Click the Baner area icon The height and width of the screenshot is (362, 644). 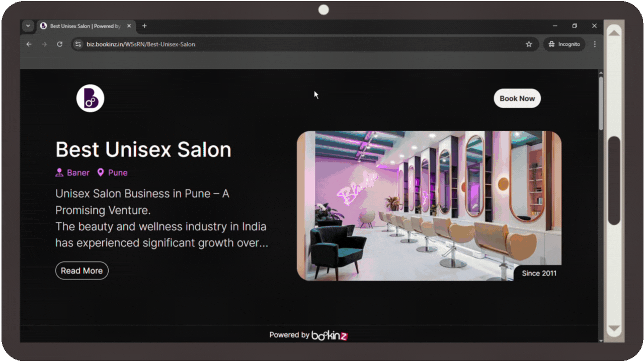[59, 172]
